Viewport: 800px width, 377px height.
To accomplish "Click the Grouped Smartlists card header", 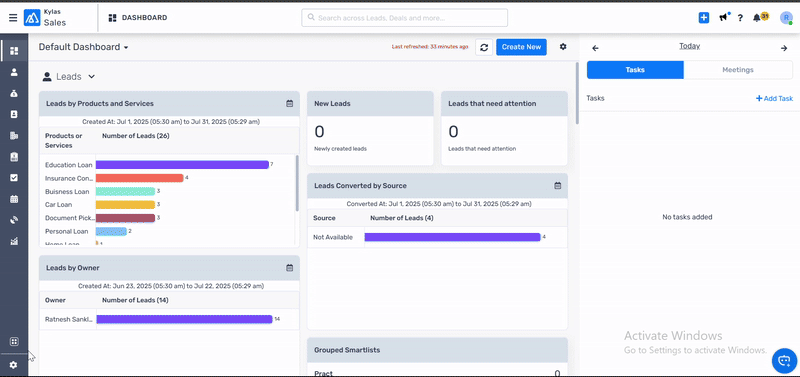I will (x=438, y=350).
